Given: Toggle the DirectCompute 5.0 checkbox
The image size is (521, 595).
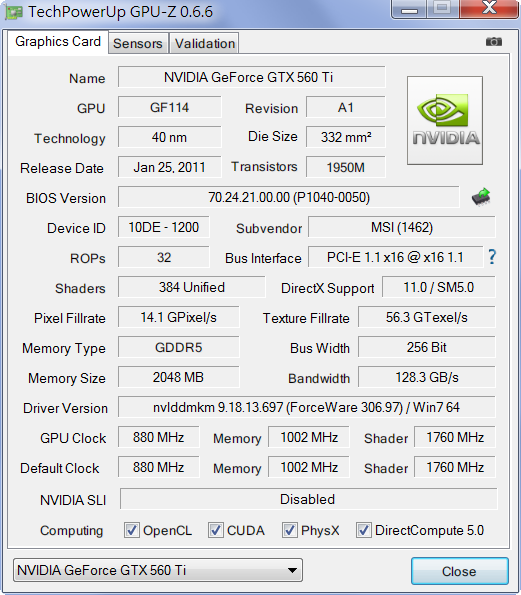Looking at the screenshot, I should (364, 530).
